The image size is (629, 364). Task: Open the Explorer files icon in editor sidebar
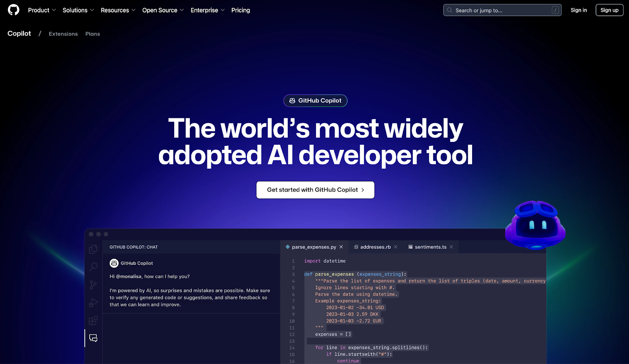[x=93, y=249]
